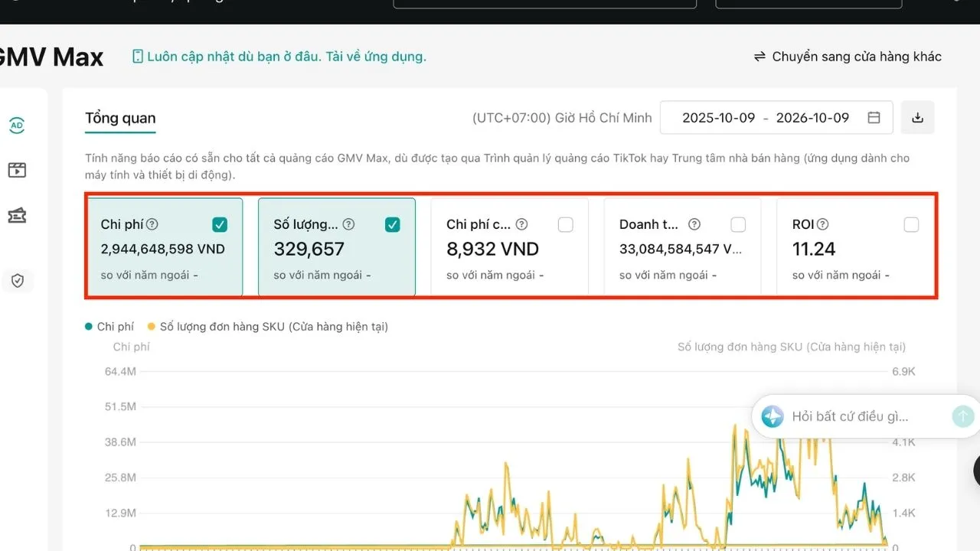Check the Doanh thu metric checkbox

pyautogui.click(x=738, y=224)
